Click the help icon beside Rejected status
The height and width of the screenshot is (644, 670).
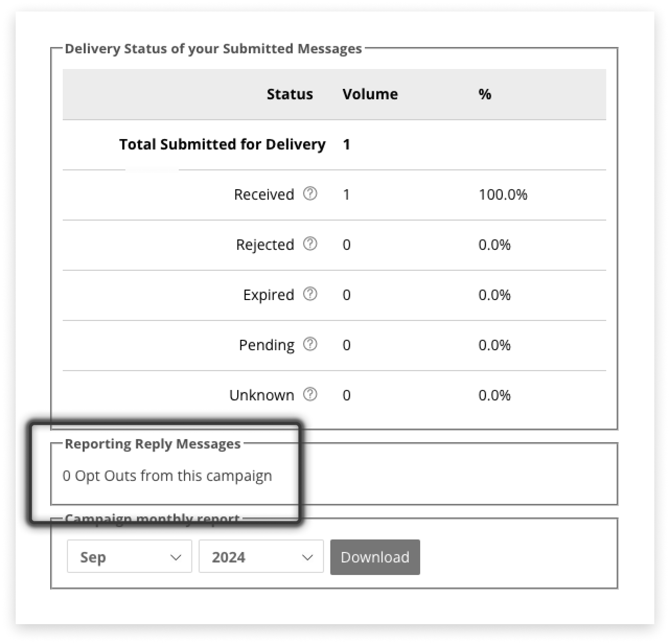point(311,244)
